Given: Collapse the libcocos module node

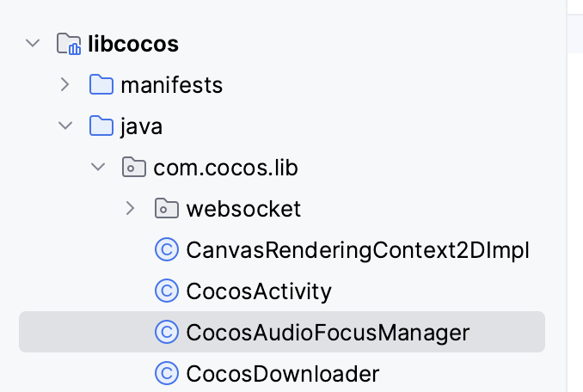Looking at the screenshot, I should [x=34, y=44].
